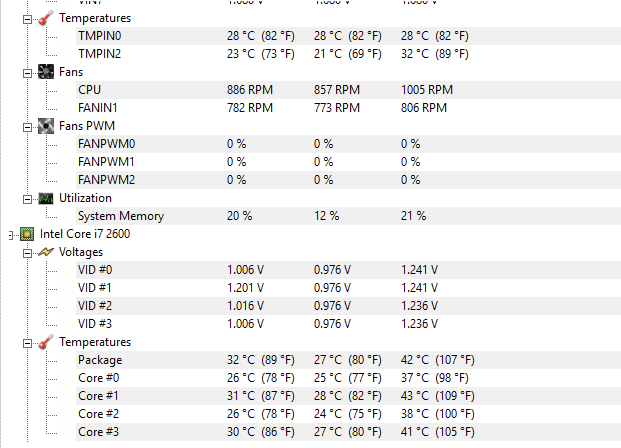Click the fan icon beside Fans
This screenshot has height=448, width=621.
click(x=46, y=72)
